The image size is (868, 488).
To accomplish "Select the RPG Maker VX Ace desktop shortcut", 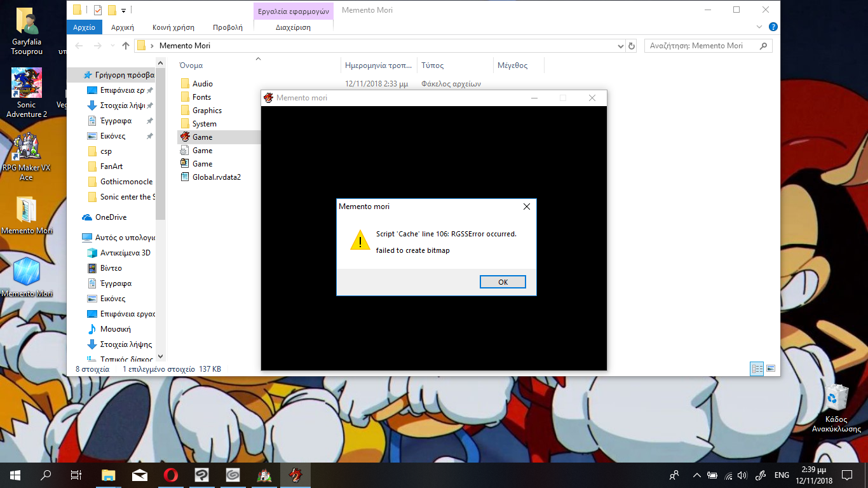I will (27, 156).
